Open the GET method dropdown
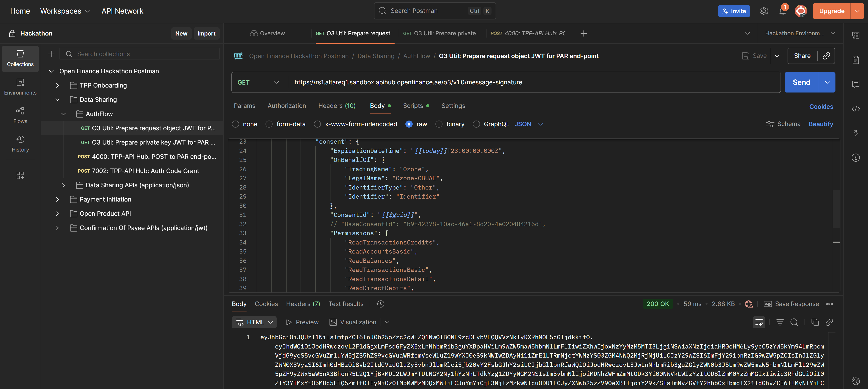 coord(258,82)
